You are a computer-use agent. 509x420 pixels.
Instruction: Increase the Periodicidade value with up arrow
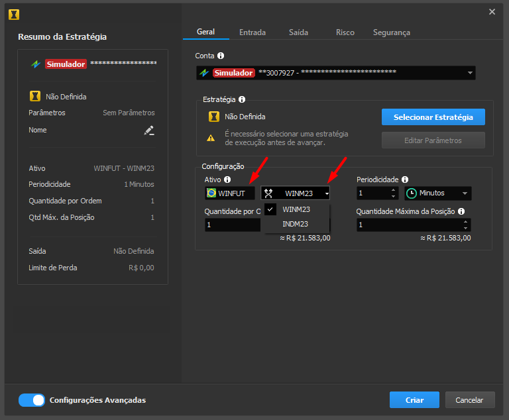click(x=394, y=190)
